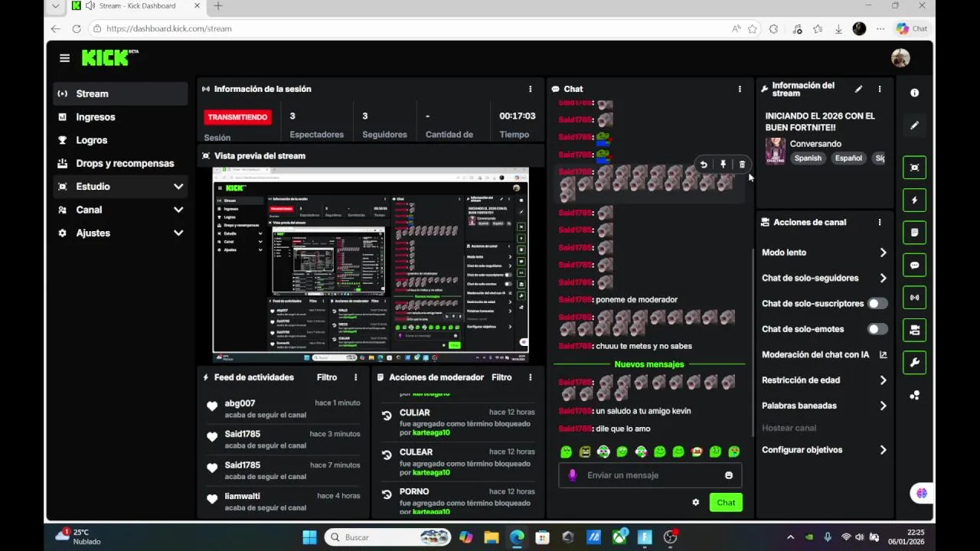Screen dimensions: 980x551
Task: Reply to the hovered chat message
Action: click(704, 165)
